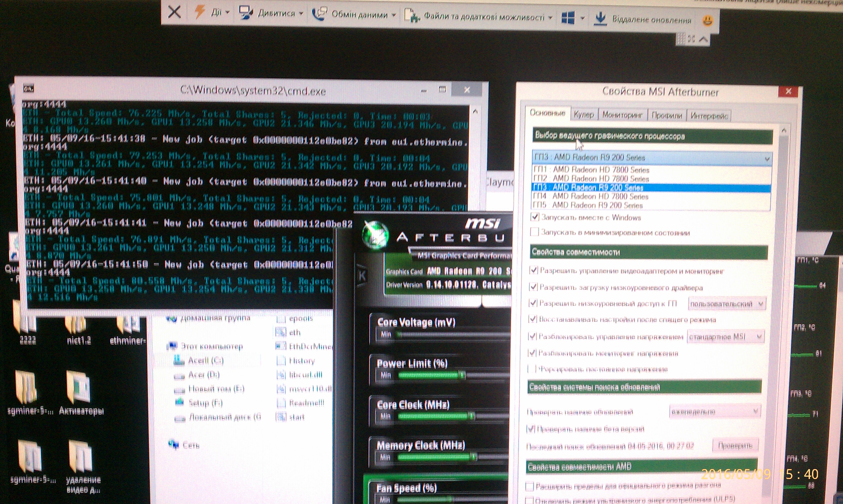Click the Проверить updates button

pos(735,445)
